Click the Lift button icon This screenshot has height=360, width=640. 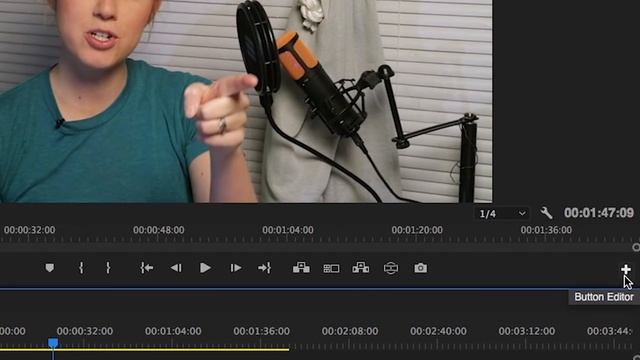pos(301,268)
